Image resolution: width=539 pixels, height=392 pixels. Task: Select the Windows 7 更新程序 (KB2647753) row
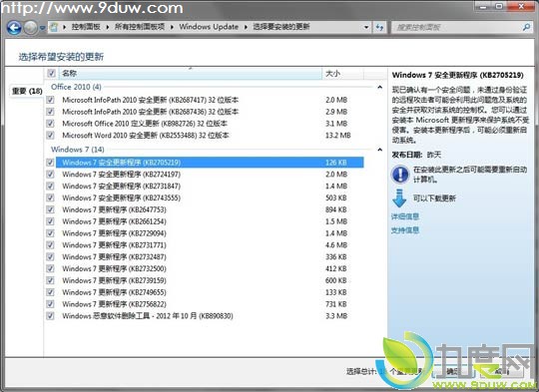point(210,209)
